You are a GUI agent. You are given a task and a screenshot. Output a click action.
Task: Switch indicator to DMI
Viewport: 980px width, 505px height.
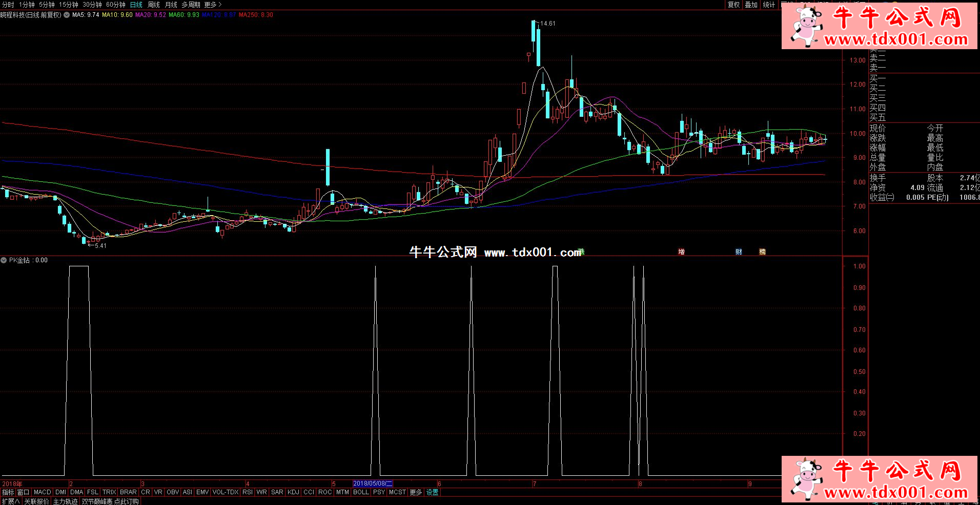pos(60,492)
